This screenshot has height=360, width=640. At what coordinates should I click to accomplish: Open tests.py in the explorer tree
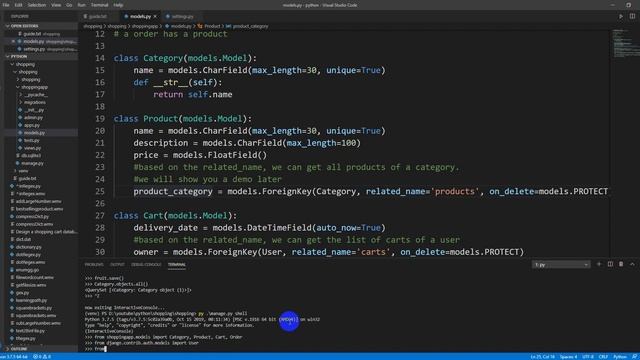(x=32, y=140)
